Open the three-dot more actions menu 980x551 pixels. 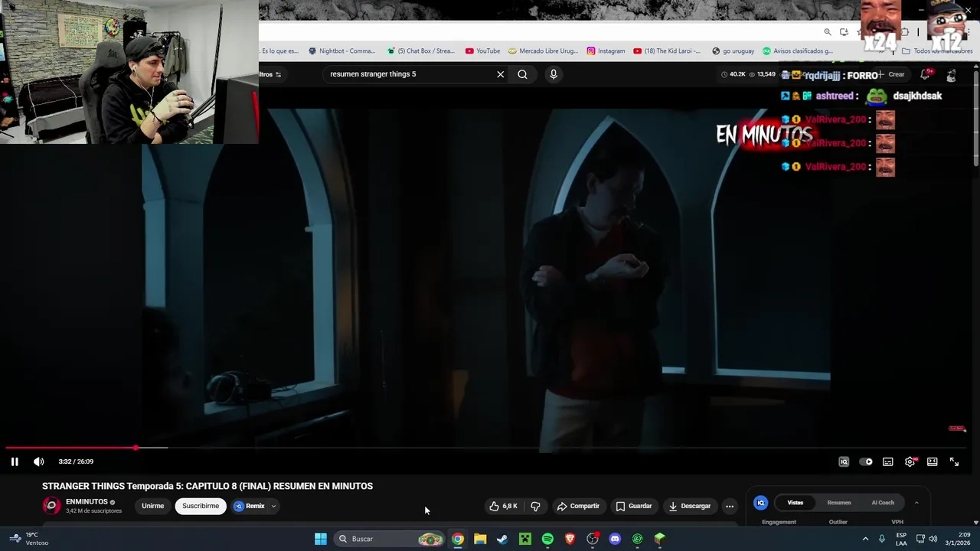(x=730, y=506)
